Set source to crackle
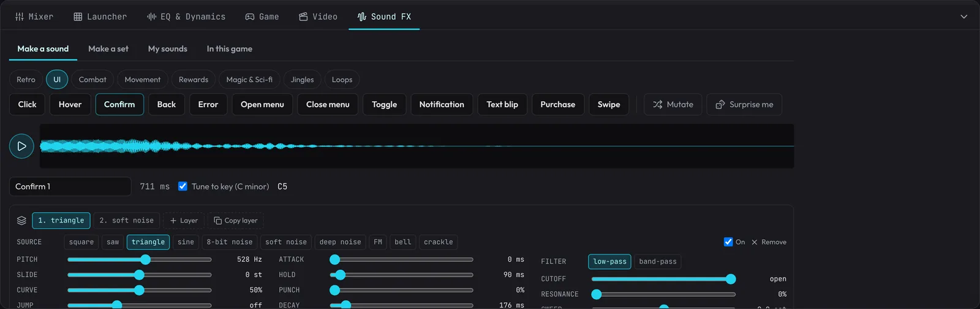 click(439, 242)
